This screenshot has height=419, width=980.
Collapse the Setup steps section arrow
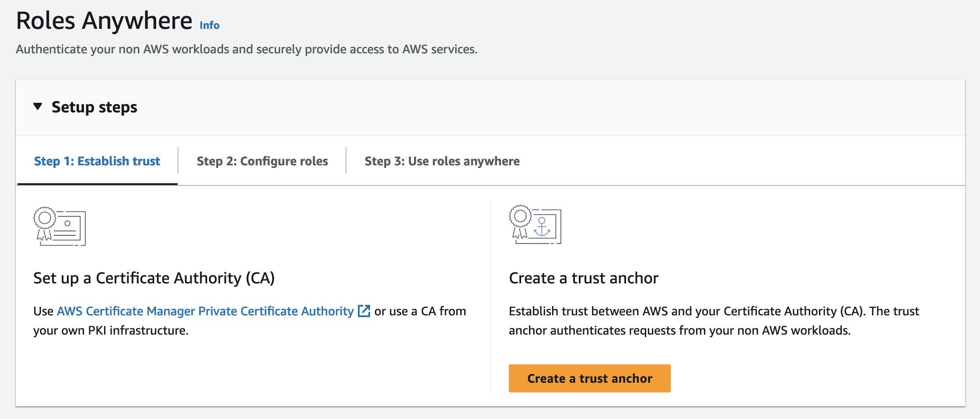[38, 106]
